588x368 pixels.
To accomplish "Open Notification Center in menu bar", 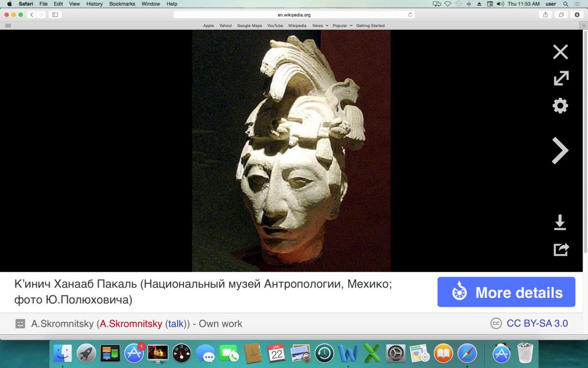I will pos(577,4).
